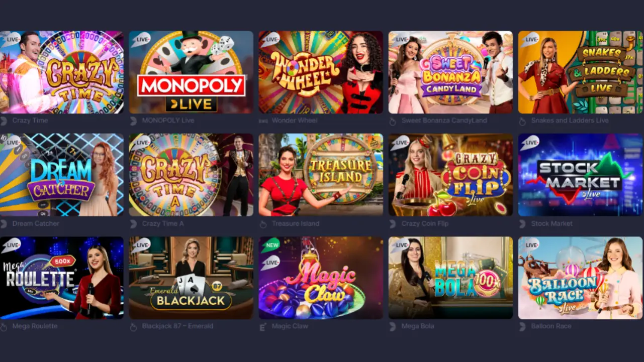Open the Balloon Race Live thumbnail
This screenshot has height=362, width=644.
[x=580, y=278]
